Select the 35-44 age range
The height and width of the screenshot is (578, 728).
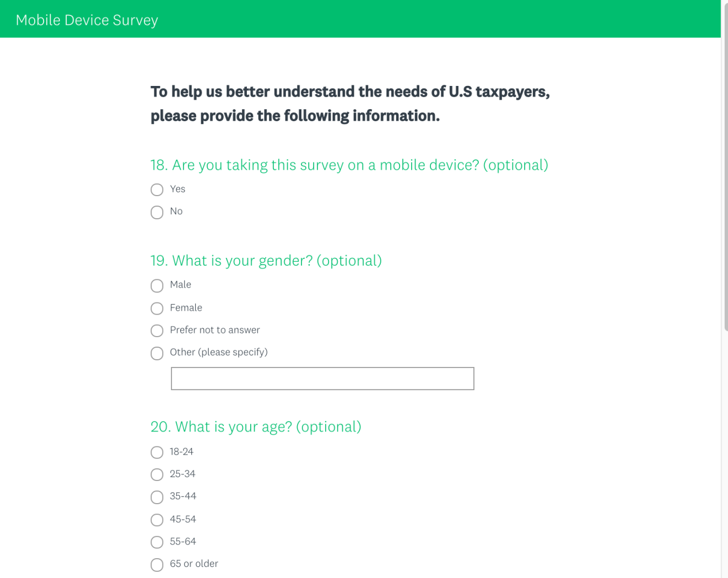click(157, 497)
